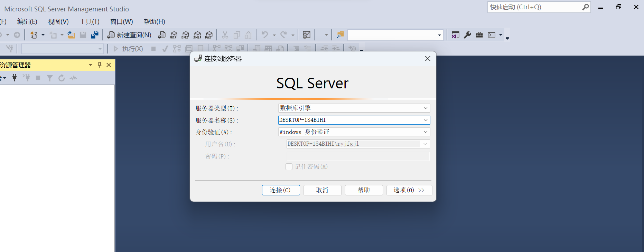Click the 密码 input field
The height and width of the screenshot is (252, 644).
tap(358, 156)
